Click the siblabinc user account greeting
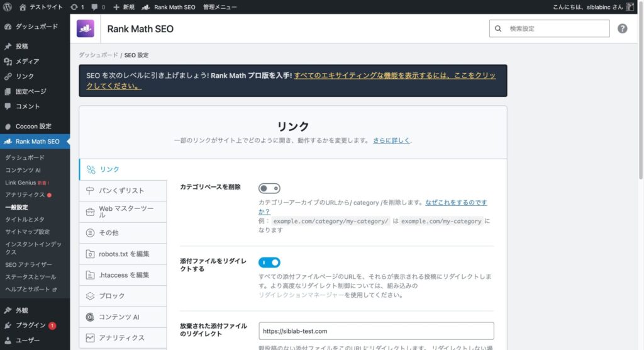Image resolution: width=644 pixels, height=350 pixels. tap(593, 7)
